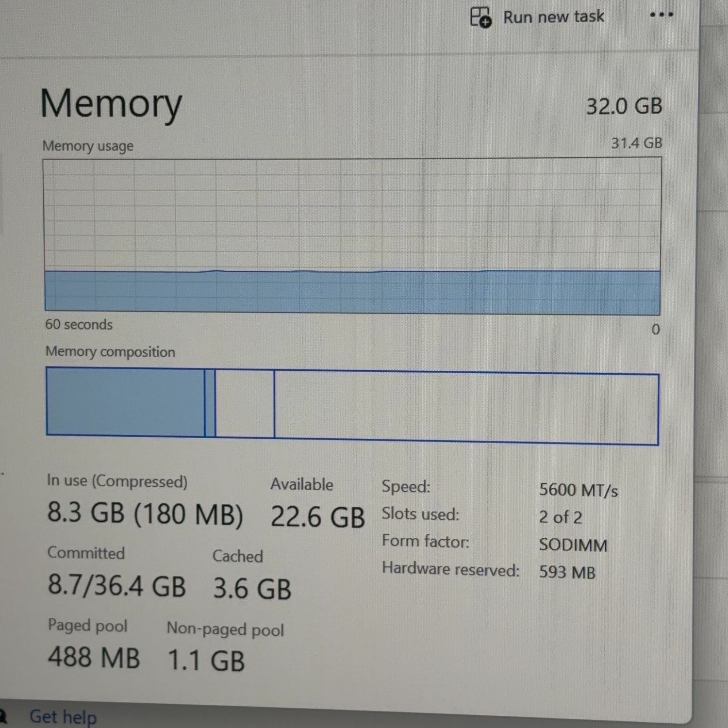Click the Non-paged pool label
The width and height of the screenshot is (728, 728).
(225, 629)
